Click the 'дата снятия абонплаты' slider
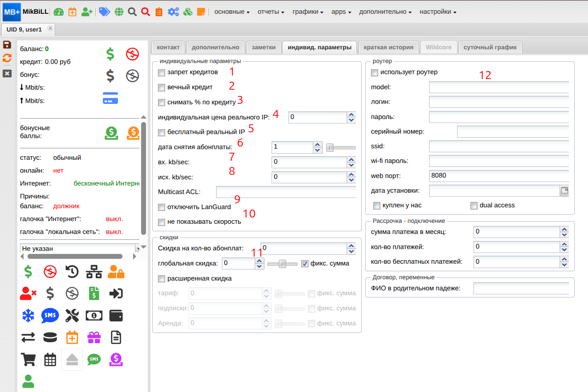This screenshot has height=392, width=588. coord(341,147)
